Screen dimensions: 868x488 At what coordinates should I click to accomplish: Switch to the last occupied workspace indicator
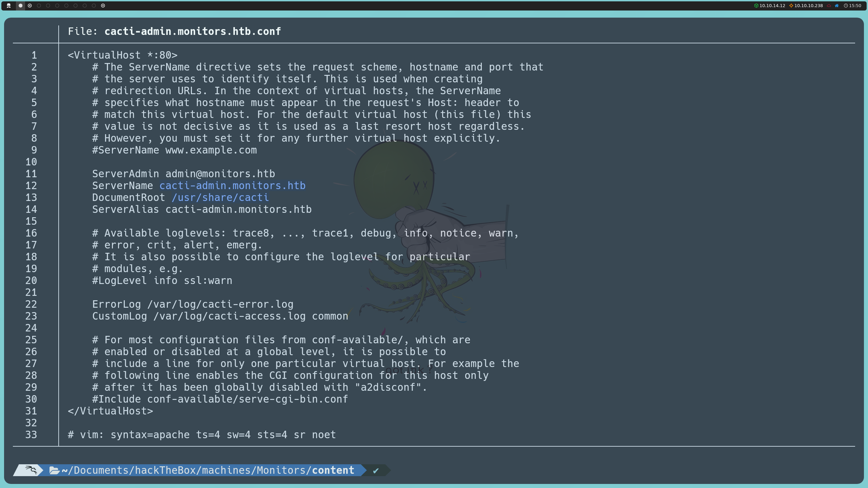pyautogui.click(x=103, y=5)
